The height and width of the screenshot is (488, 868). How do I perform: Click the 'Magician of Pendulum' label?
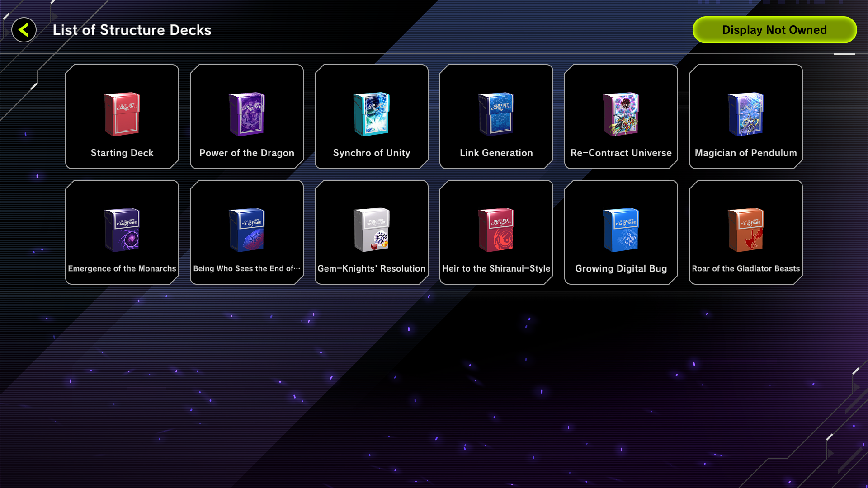tap(746, 153)
